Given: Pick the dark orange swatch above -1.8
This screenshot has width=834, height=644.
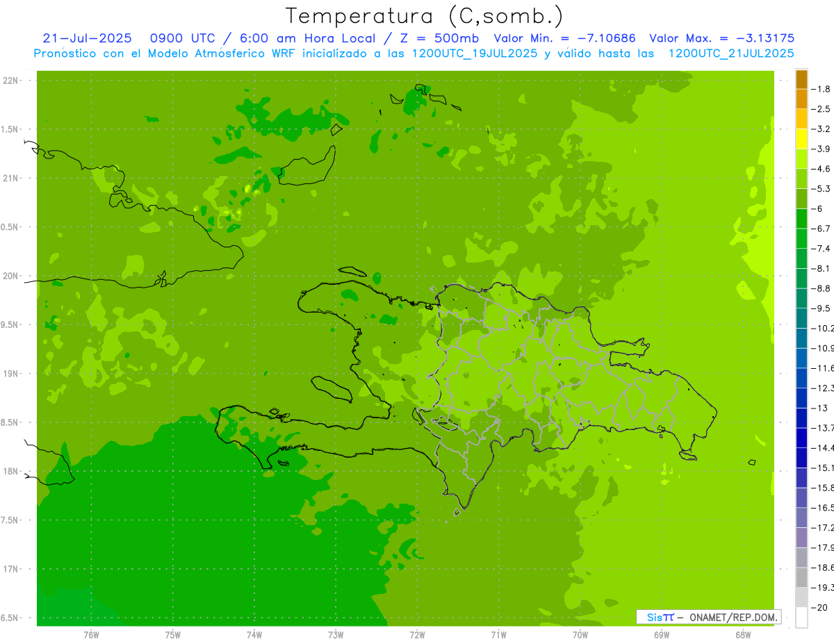Looking at the screenshot, I should pos(801,79).
